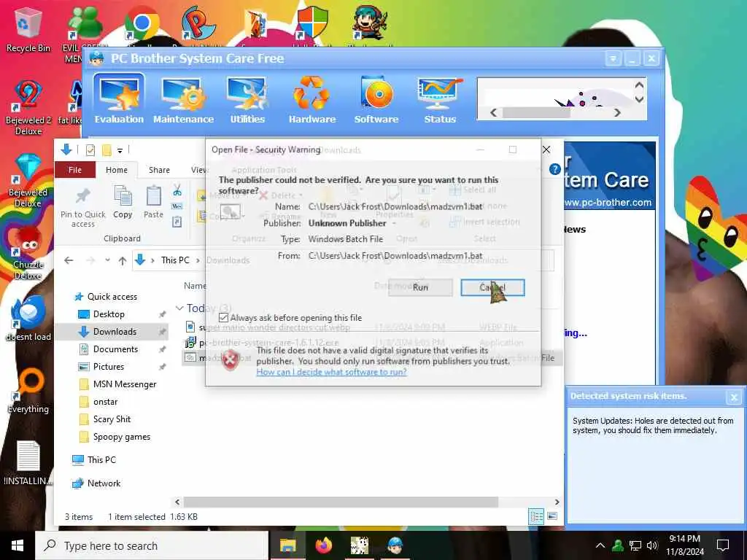Open recent locations dropdown in Explorer navigation
This screenshot has width=747, height=560.
(108, 260)
